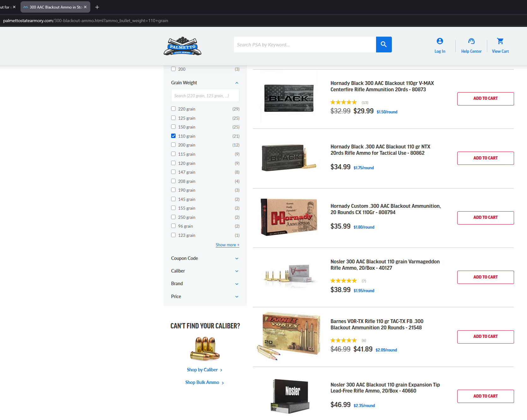Collapse the Grain Weight filter section
527x420 pixels.
[x=237, y=83]
